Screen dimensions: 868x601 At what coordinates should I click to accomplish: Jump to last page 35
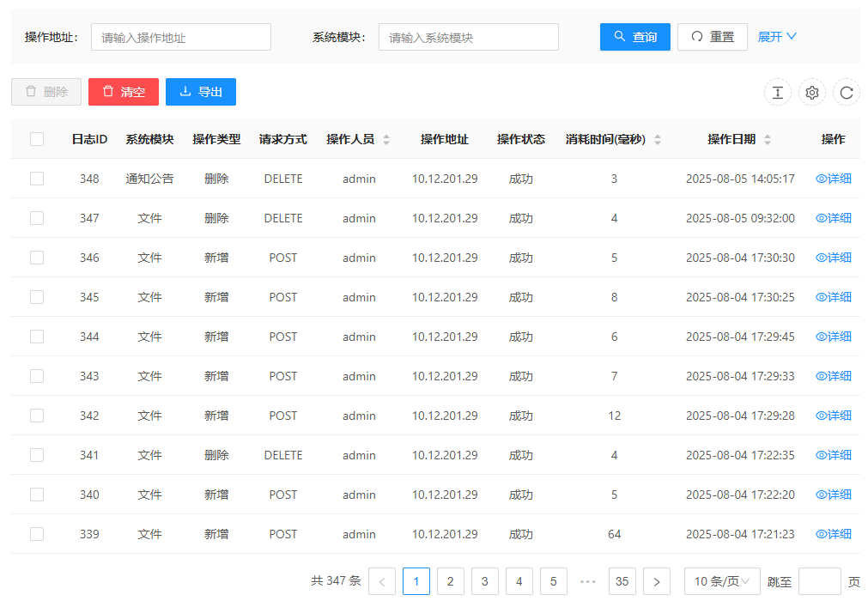pos(622,581)
